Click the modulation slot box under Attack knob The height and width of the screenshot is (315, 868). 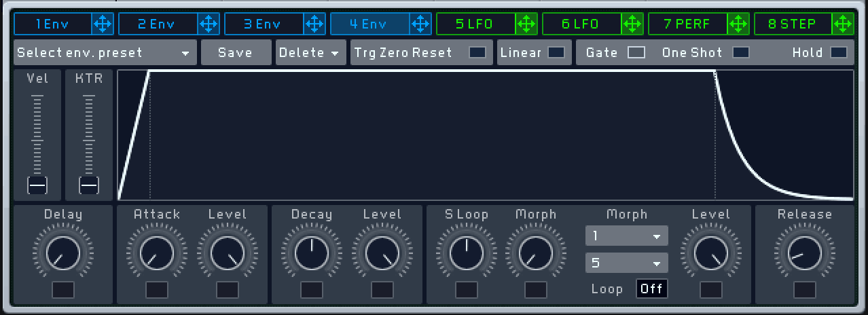[x=157, y=290]
